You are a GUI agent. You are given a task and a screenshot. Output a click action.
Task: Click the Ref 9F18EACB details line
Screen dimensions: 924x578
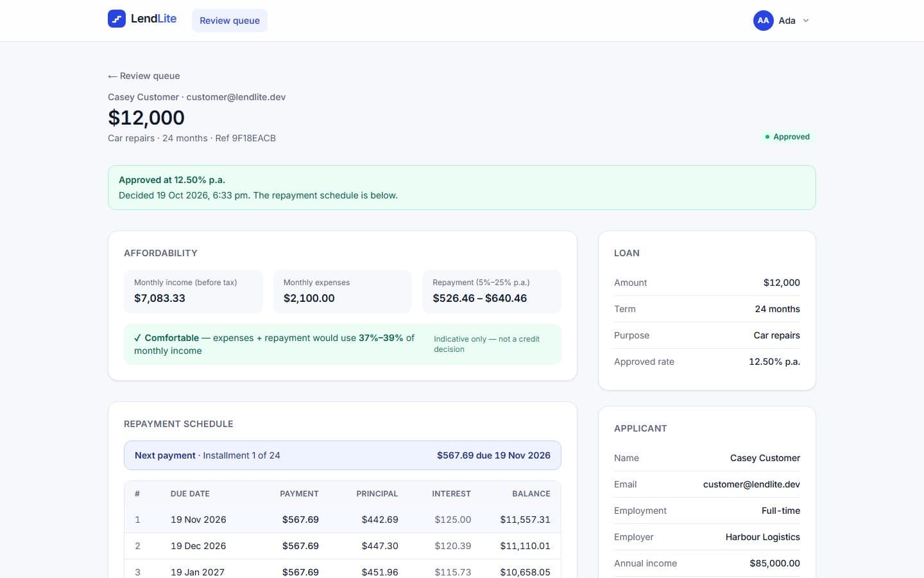[x=192, y=138]
